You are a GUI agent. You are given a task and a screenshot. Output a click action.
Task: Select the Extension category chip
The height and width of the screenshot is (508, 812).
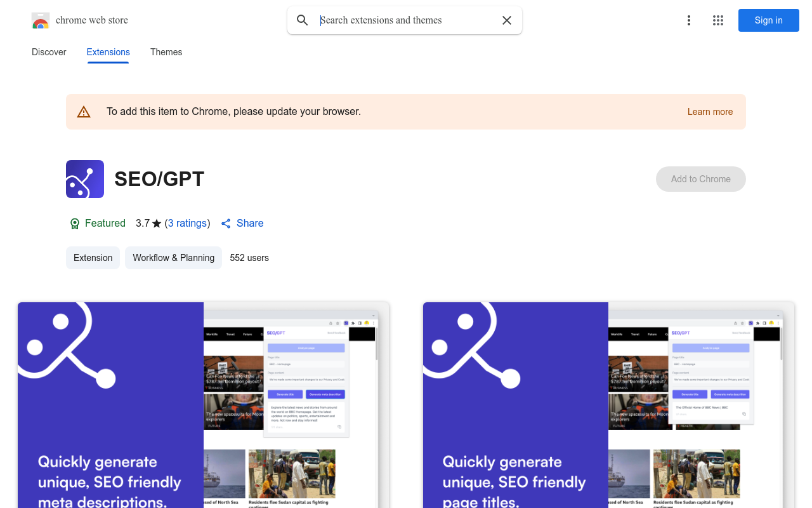coord(93,258)
